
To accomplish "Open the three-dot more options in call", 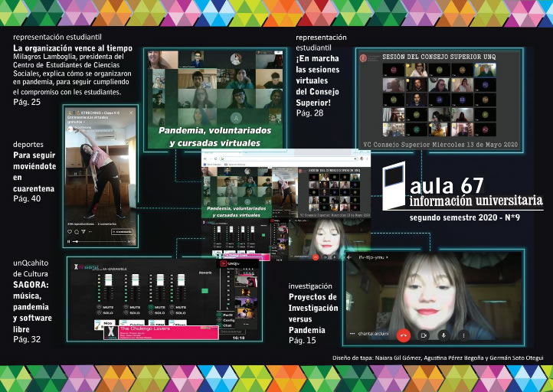I will tap(463, 335).
